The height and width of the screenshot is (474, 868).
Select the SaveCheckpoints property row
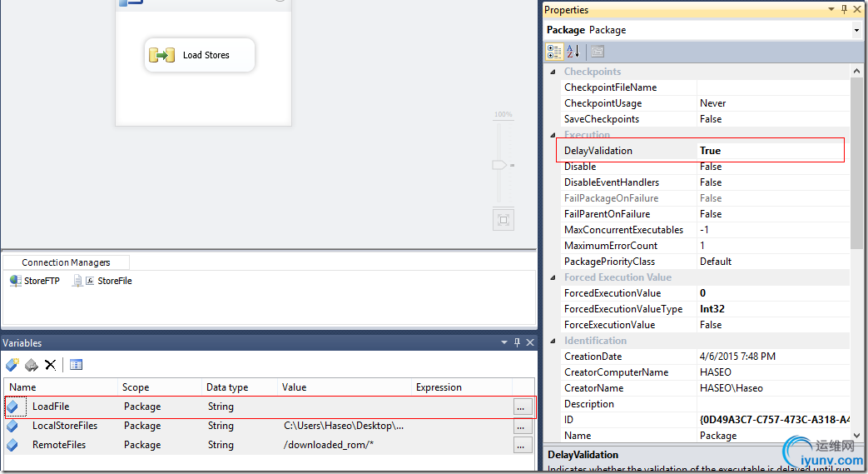click(x=707, y=119)
